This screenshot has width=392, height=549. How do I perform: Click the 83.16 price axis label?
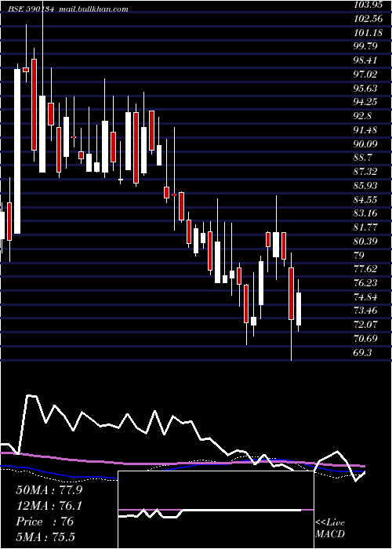(366, 213)
